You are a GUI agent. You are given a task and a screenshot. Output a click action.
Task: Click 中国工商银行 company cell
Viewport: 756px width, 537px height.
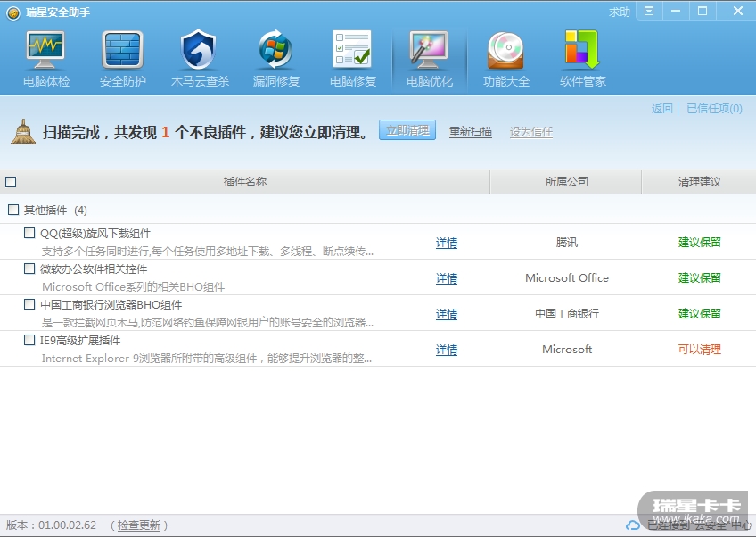tap(567, 314)
